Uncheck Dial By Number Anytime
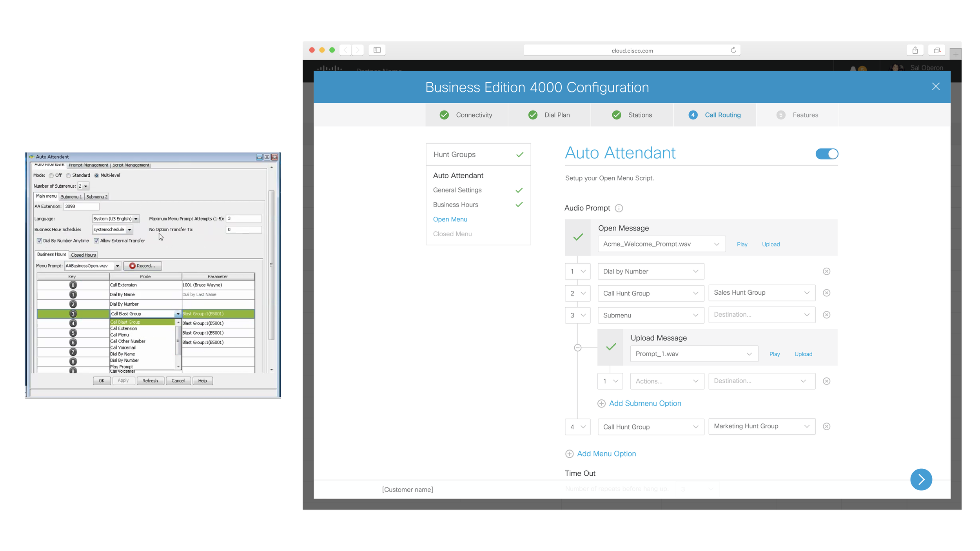The height and width of the screenshot is (551, 980). 40,241
